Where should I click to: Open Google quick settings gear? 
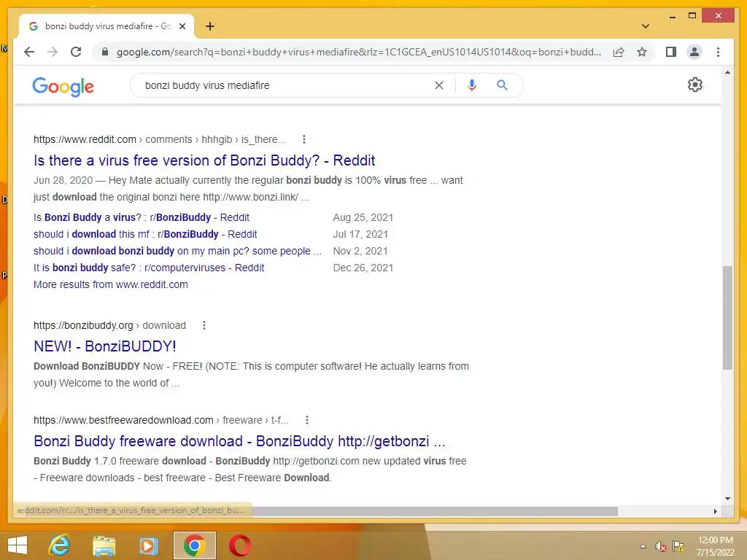(695, 85)
